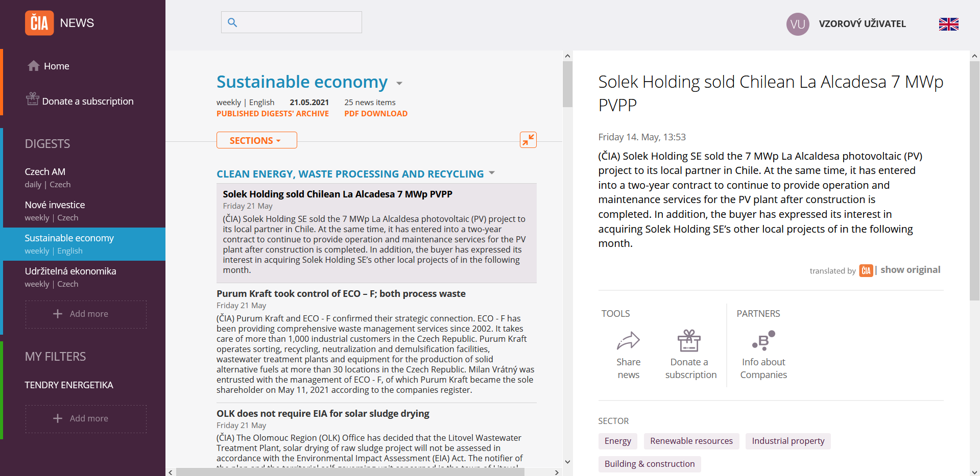980x476 pixels.
Task: Click the 'weekly | English' label under title
Action: click(x=246, y=103)
